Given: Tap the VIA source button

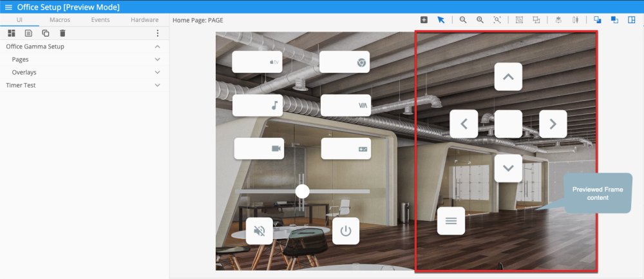Looking at the screenshot, I should [x=346, y=106].
